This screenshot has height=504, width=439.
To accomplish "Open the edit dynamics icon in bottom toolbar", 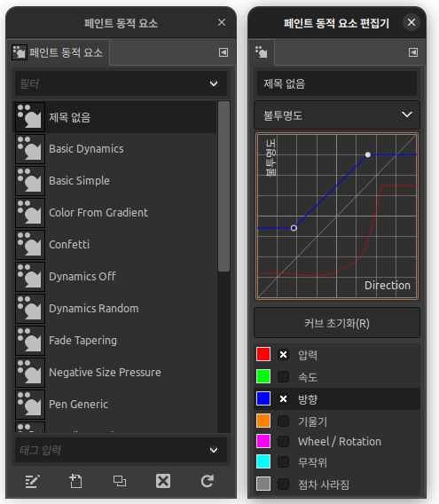I will tap(32, 481).
